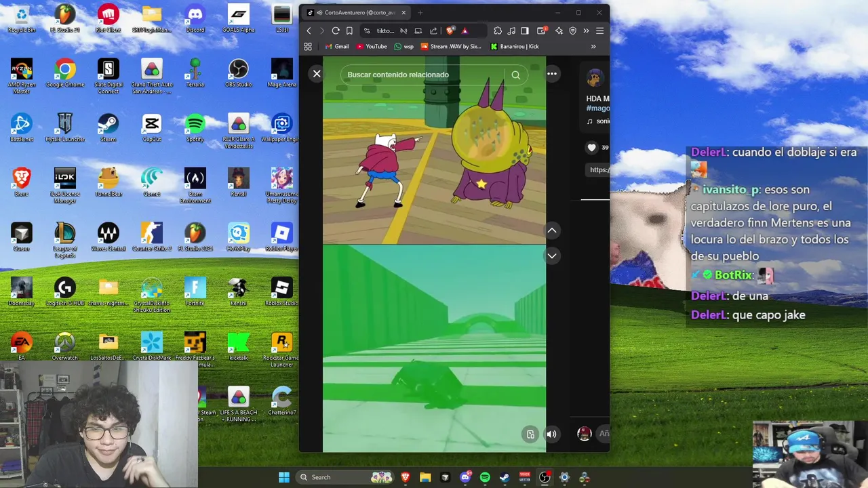868x488 pixels.
Task: Open the Recycle Bin on desktop
Action: pyautogui.click(x=21, y=19)
